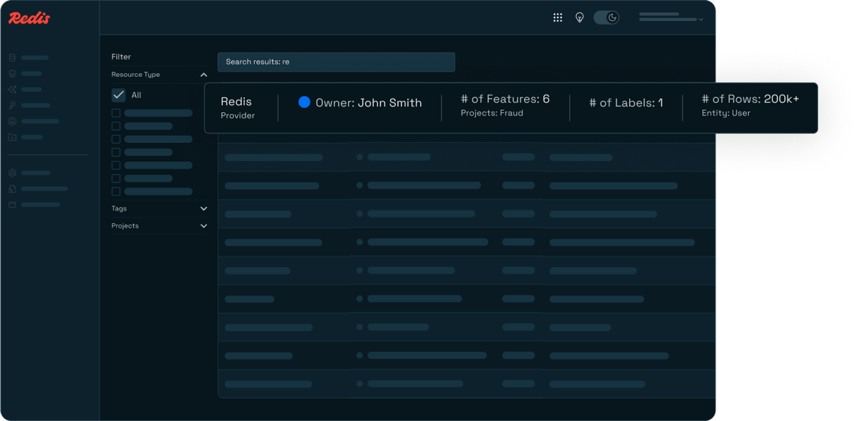Click "# of Rows: 200k+" in the card

[x=750, y=99]
